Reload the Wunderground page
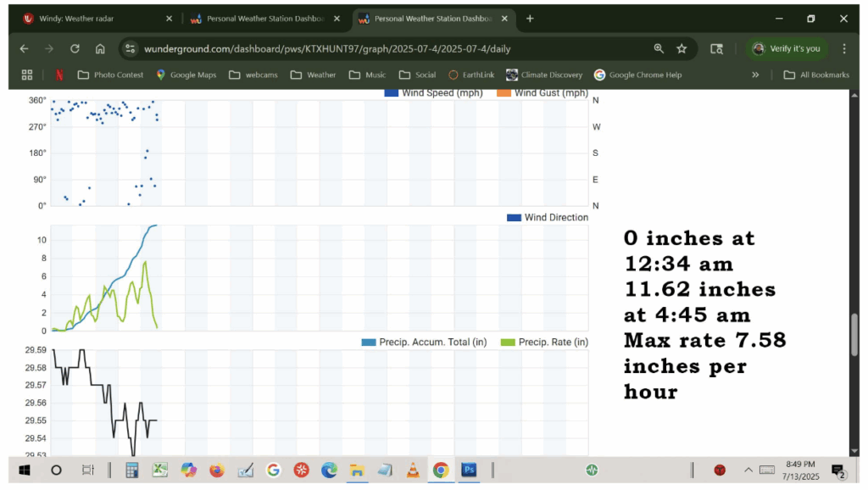The width and height of the screenshot is (868, 490). click(x=75, y=49)
